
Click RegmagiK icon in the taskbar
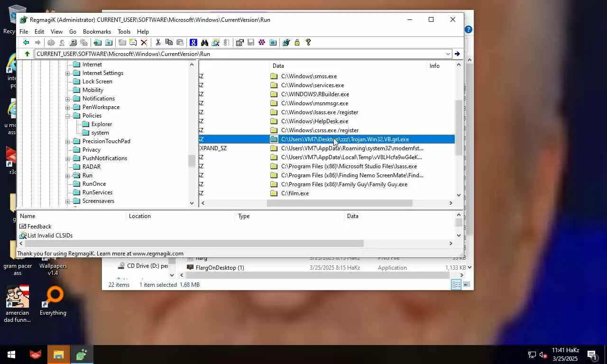(x=82, y=354)
